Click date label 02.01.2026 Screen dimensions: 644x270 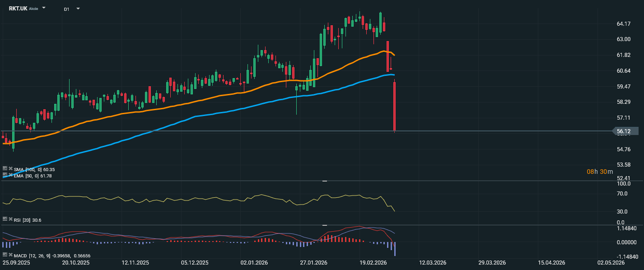click(x=254, y=262)
